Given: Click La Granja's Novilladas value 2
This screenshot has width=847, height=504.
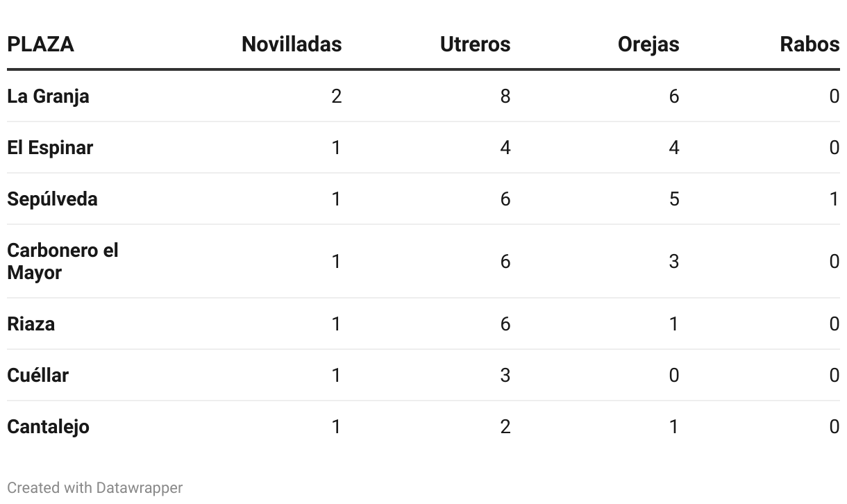Looking at the screenshot, I should coord(336,96).
